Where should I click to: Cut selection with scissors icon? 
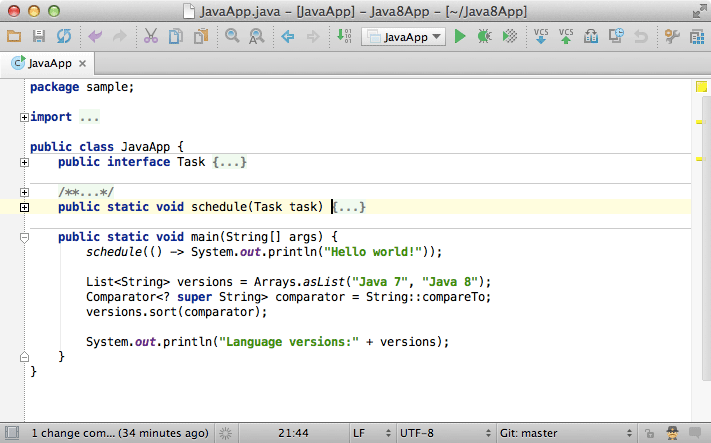point(151,36)
